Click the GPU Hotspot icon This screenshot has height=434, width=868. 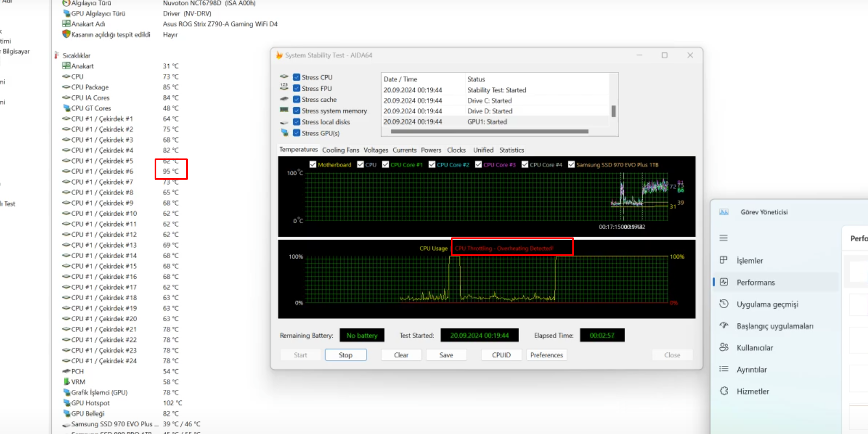click(66, 403)
